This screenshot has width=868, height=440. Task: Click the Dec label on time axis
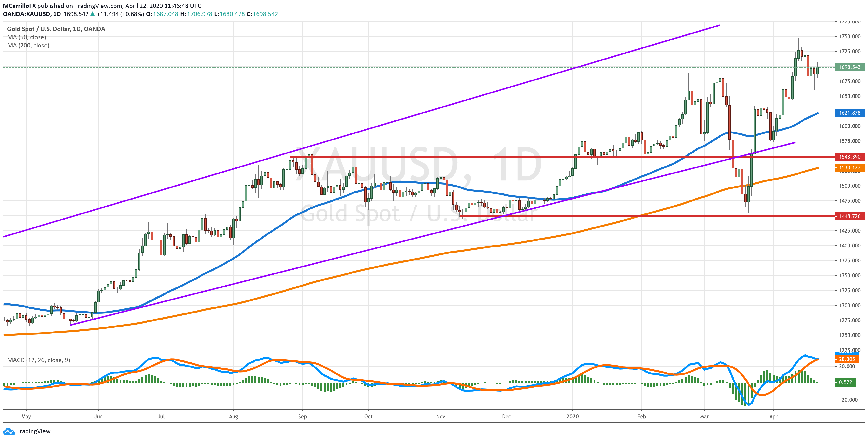click(x=506, y=416)
